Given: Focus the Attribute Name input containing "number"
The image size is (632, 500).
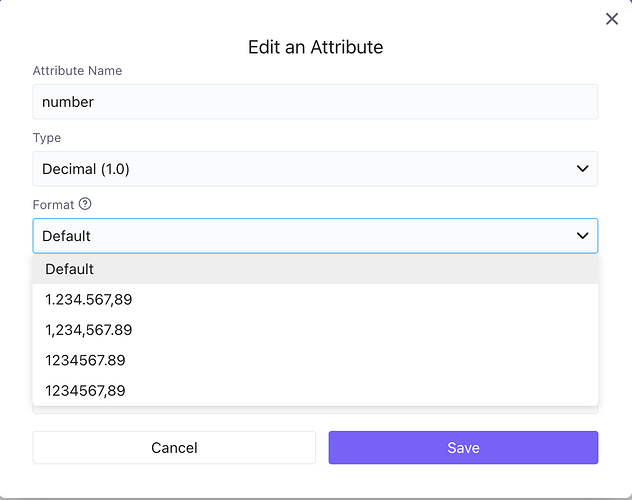Looking at the screenshot, I should [315, 102].
